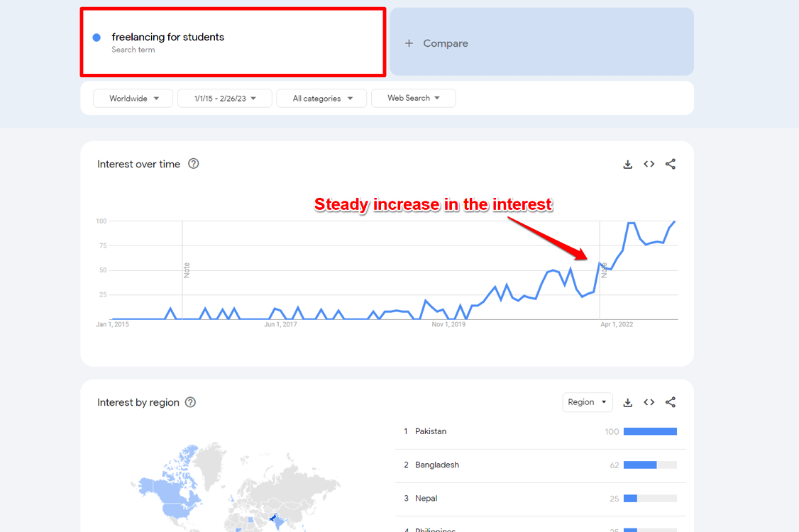
Task: Switch the Region view selector
Action: click(x=587, y=401)
